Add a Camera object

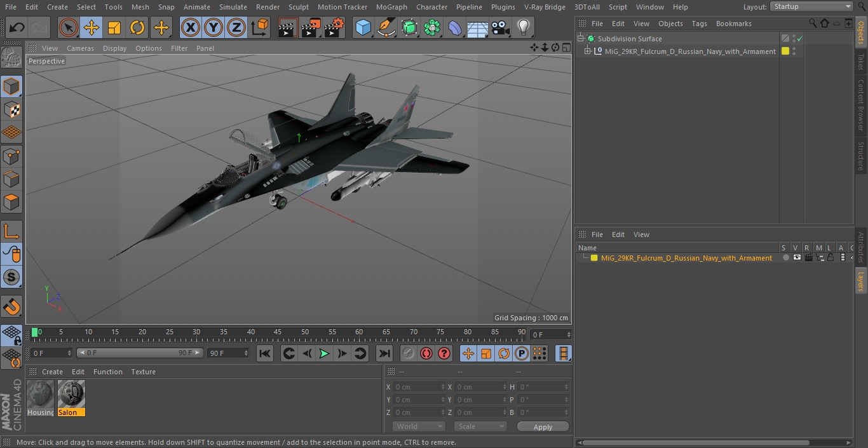click(x=501, y=27)
